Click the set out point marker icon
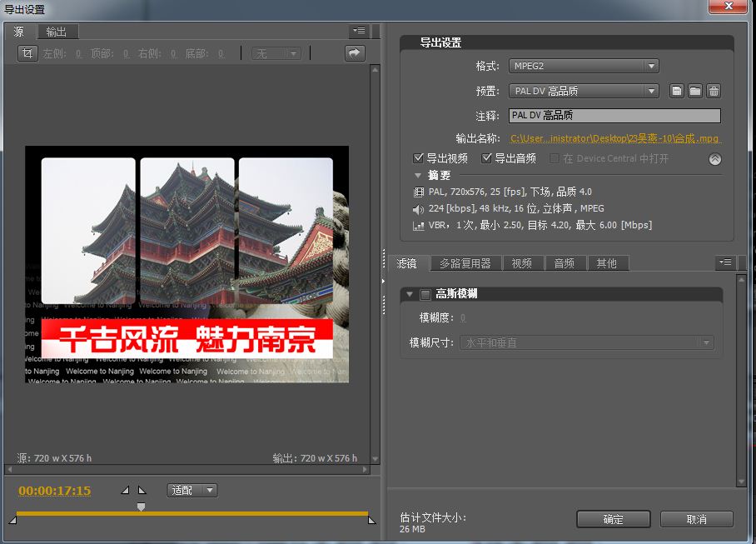Screen dimensions: 756x544 [142, 491]
